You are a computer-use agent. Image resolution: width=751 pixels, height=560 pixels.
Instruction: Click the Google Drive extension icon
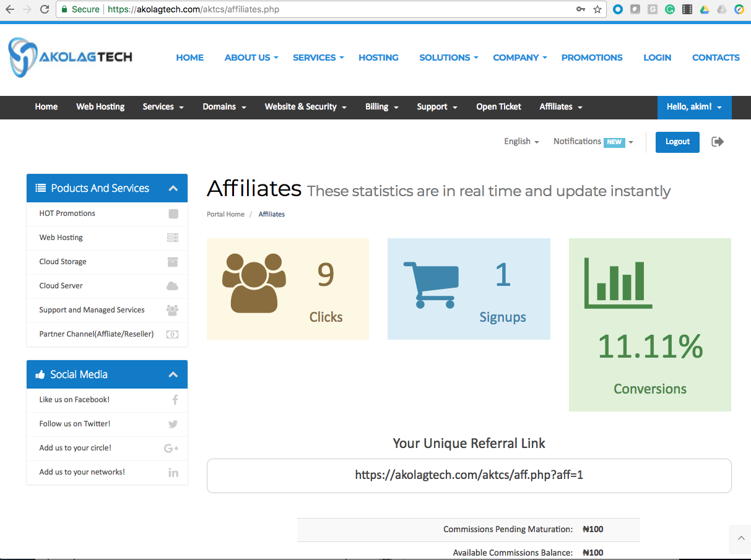[x=705, y=9]
